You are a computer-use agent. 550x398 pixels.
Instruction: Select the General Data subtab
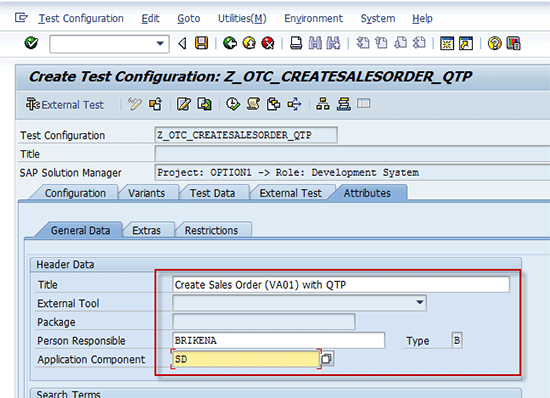point(80,230)
